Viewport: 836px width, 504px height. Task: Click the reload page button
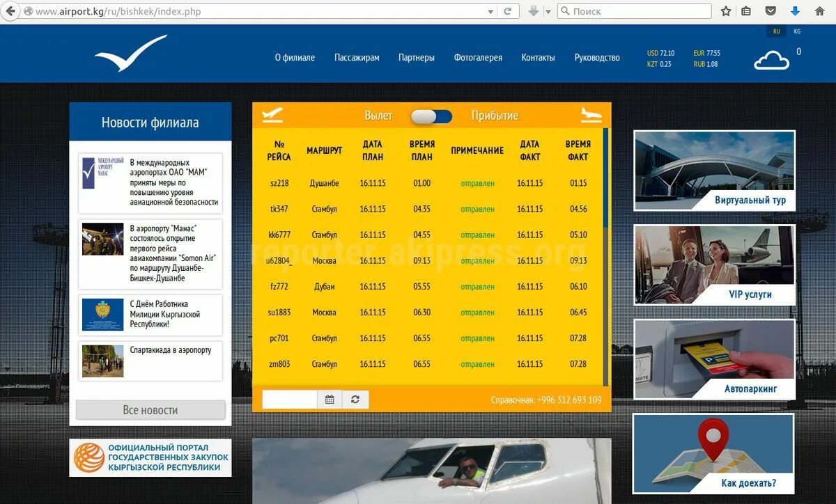pos(508,11)
